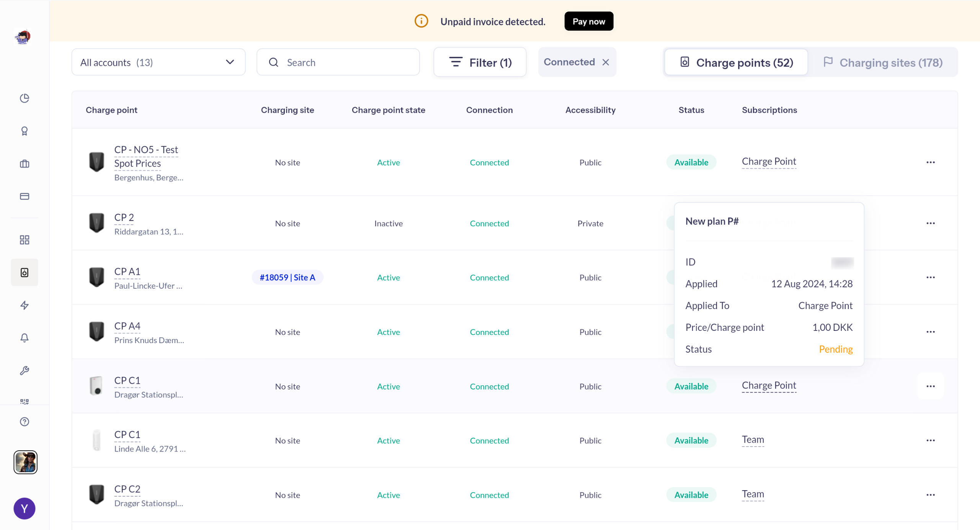Image resolution: width=980 pixels, height=530 pixels.
Task: Open more options for CP C2 row
Action: pos(930,495)
